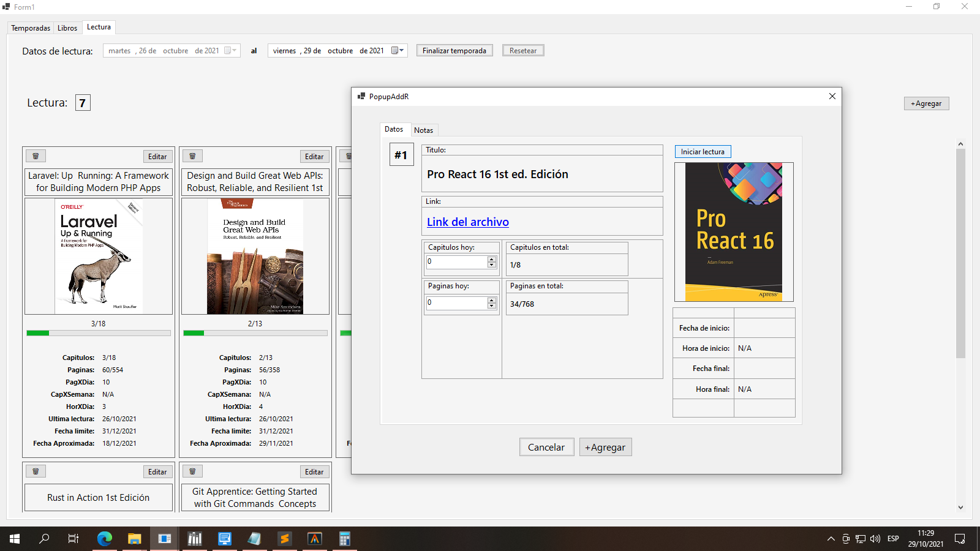Edit the Rust in Action entry
Image resolution: width=980 pixels, height=551 pixels.
[157, 472]
